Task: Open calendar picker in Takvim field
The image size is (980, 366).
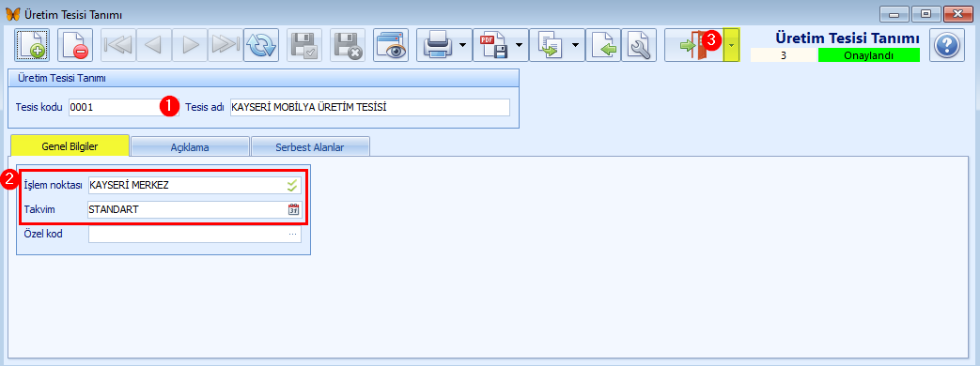Action: [294, 210]
